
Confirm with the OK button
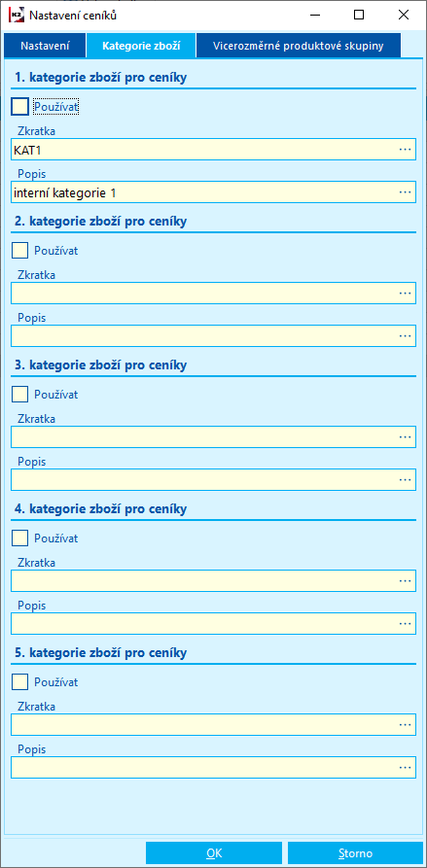click(214, 853)
